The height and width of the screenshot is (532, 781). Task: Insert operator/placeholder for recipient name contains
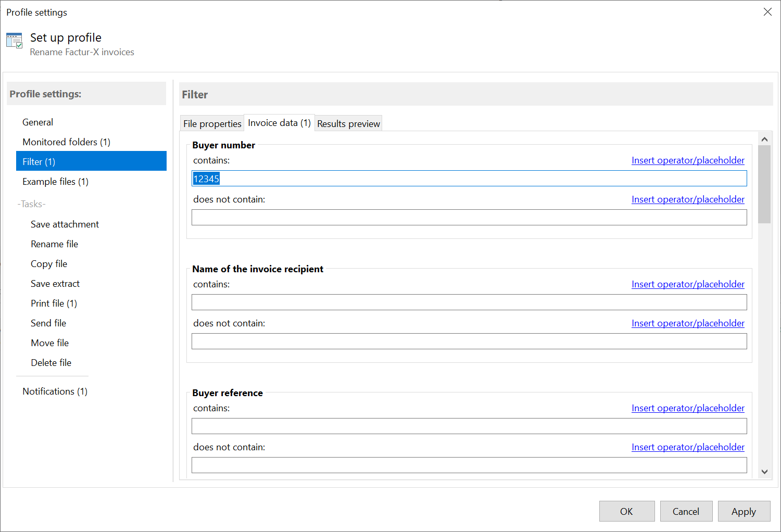[688, 284]
